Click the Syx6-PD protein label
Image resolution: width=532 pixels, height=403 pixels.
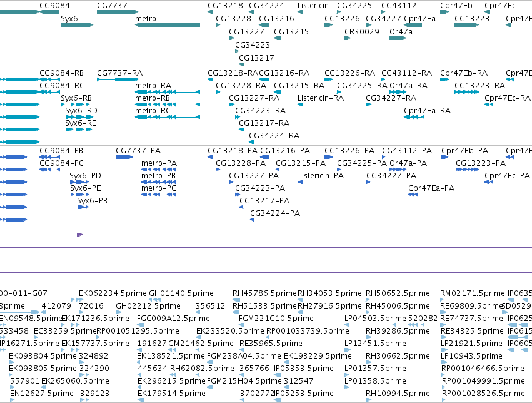click(x=85, y=176)
